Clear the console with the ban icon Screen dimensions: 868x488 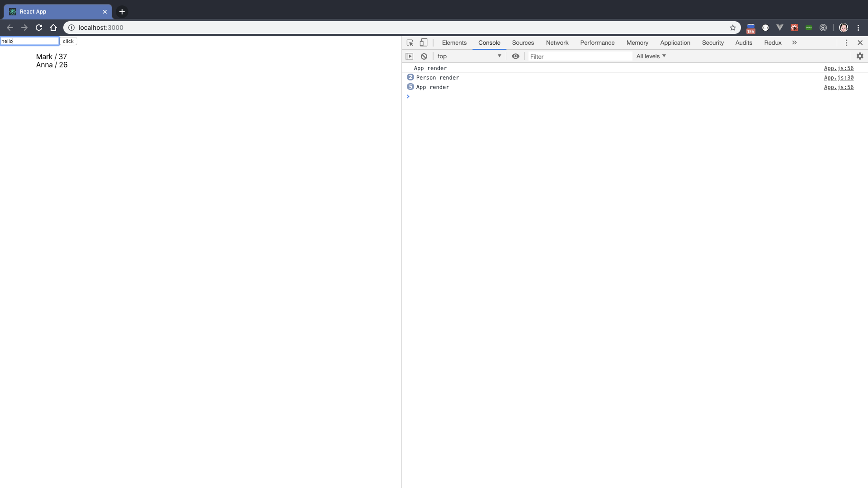pyautogui.click(x=424, y=56)
